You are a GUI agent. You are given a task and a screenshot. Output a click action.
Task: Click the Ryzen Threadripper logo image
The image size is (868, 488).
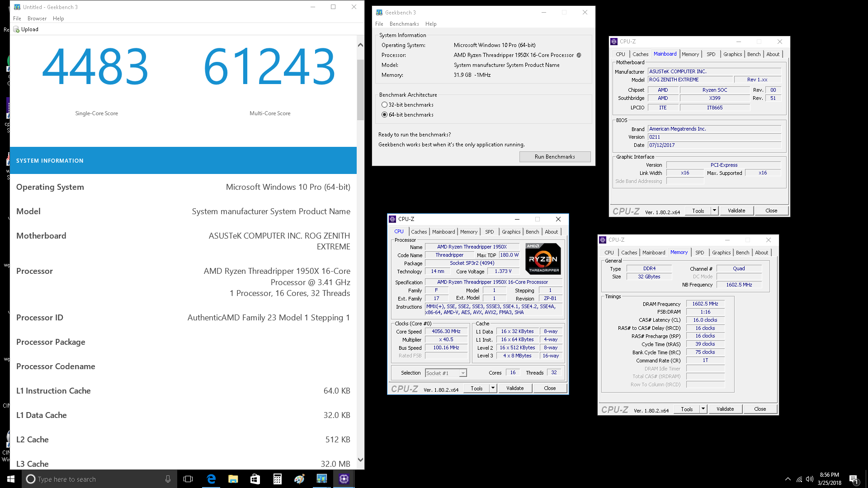click(x=543, y=259)
